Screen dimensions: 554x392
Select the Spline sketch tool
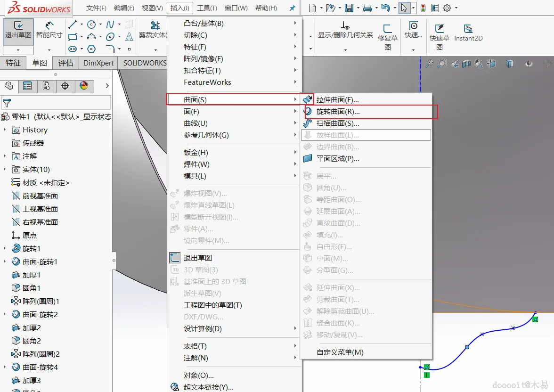pyautogui.click(x=110, y=24)
